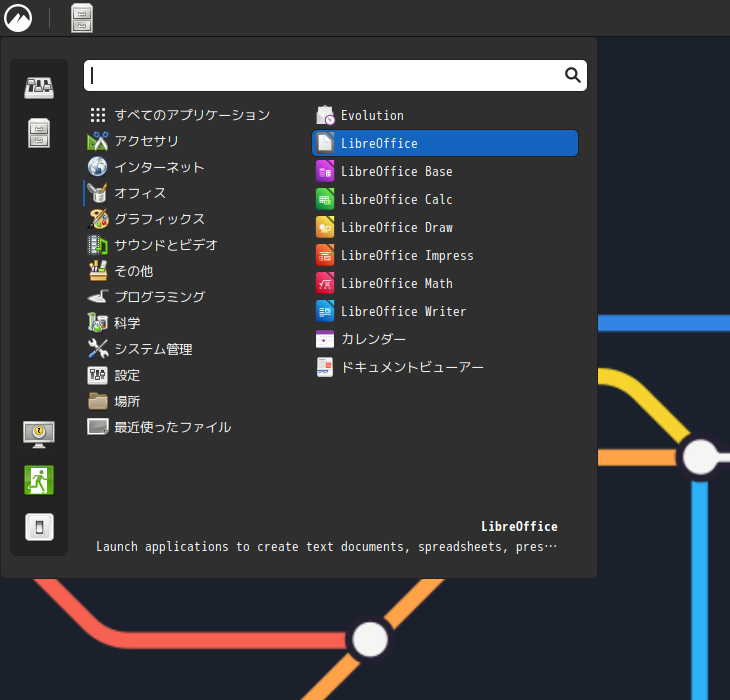Viewport: 730px width, 700px height.
Task: Select the オフィス category
Action: (x=127, y=193)
